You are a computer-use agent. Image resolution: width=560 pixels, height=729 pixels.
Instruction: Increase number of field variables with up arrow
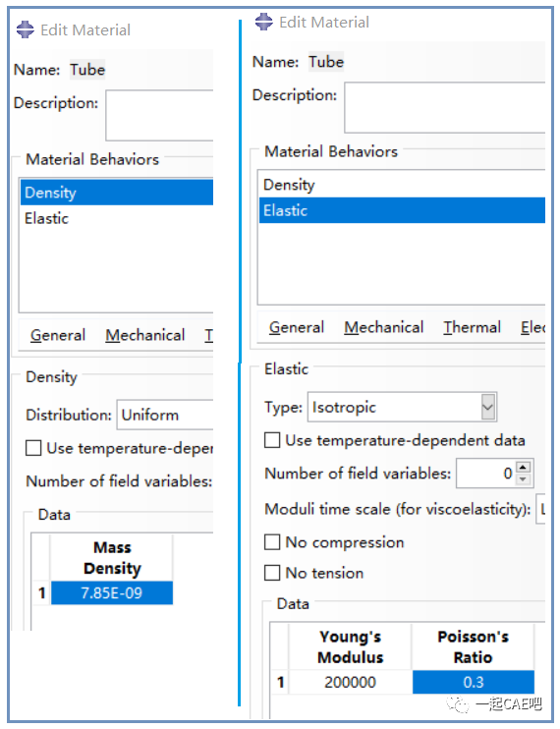point(524,468)
